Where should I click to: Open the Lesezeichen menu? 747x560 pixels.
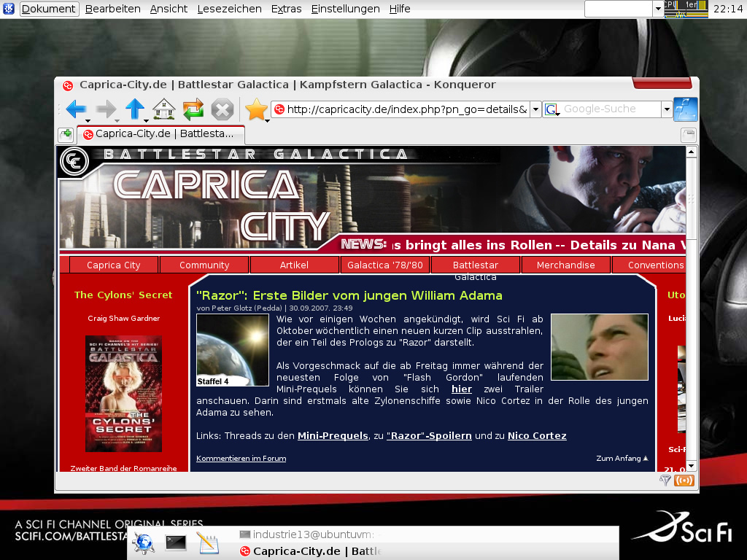[229, 9]
